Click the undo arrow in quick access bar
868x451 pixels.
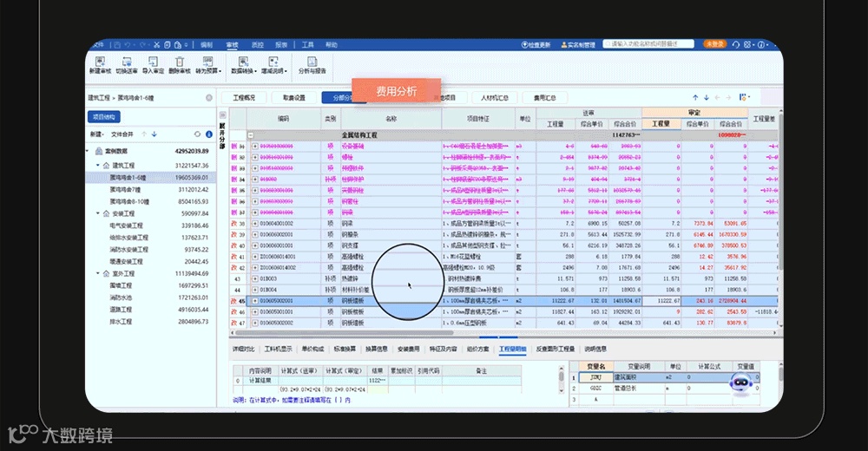pyautogui.click(x=128, y=45)
